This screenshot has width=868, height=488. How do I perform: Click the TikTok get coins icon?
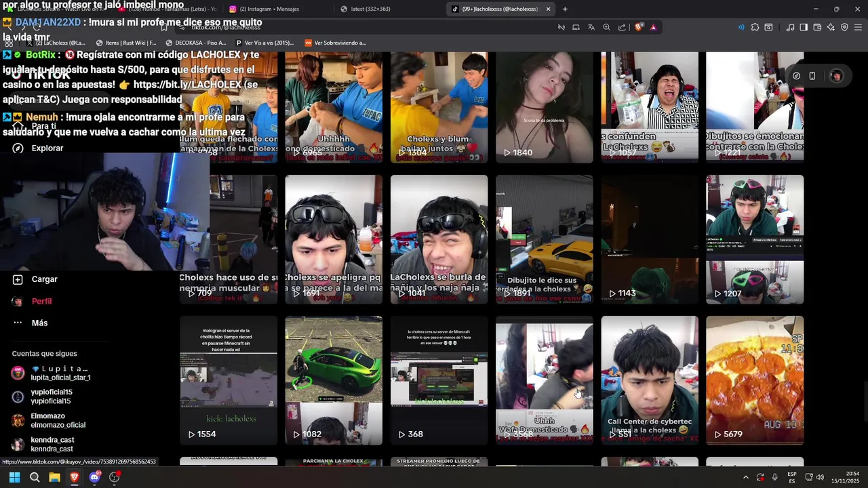pos(797,76)
